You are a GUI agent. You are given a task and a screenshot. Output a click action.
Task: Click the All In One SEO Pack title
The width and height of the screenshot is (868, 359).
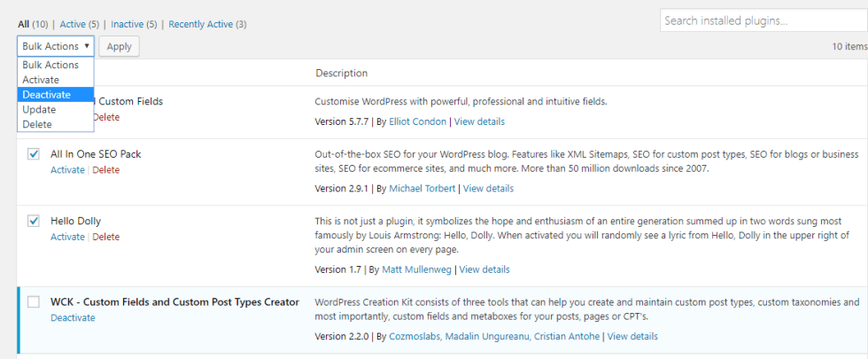click(96, 154)
